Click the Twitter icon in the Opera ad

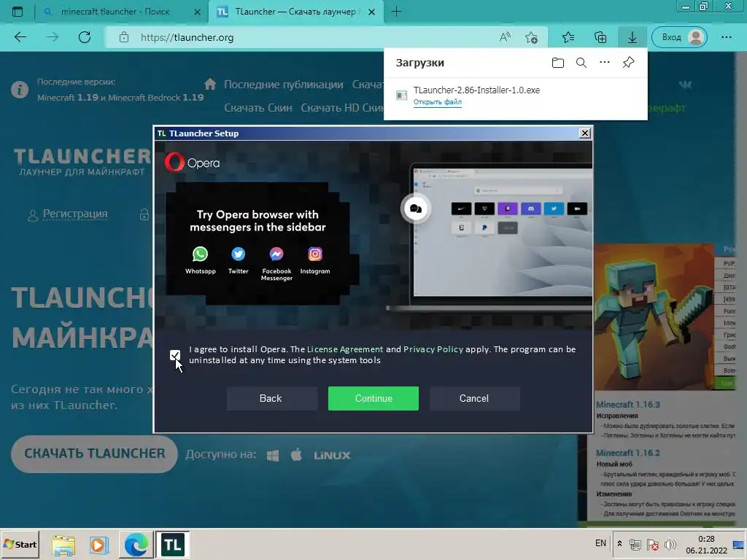pos(239,254)
